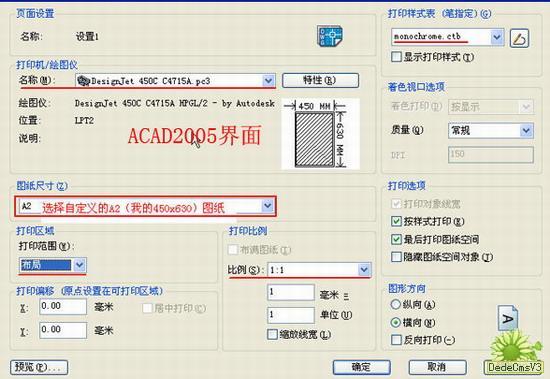Open the plot style table editor pencil icon

click(519, 38)
